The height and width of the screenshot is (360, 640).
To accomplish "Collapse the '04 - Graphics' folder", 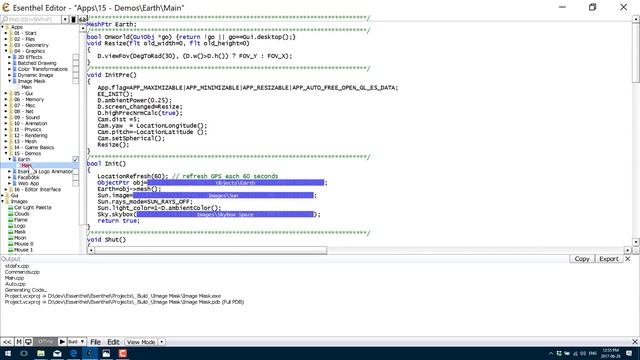I will (x=6, y=51).
